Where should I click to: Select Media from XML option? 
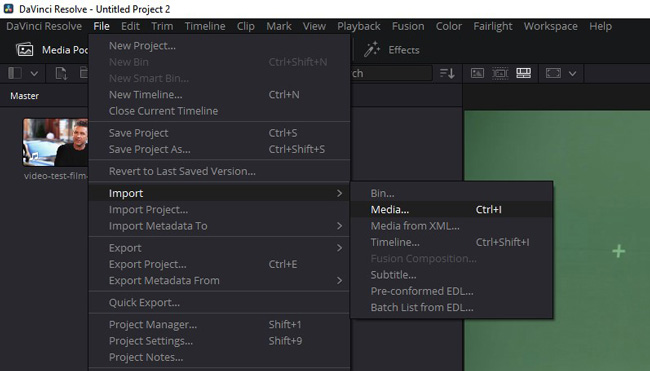pos(452,226)
